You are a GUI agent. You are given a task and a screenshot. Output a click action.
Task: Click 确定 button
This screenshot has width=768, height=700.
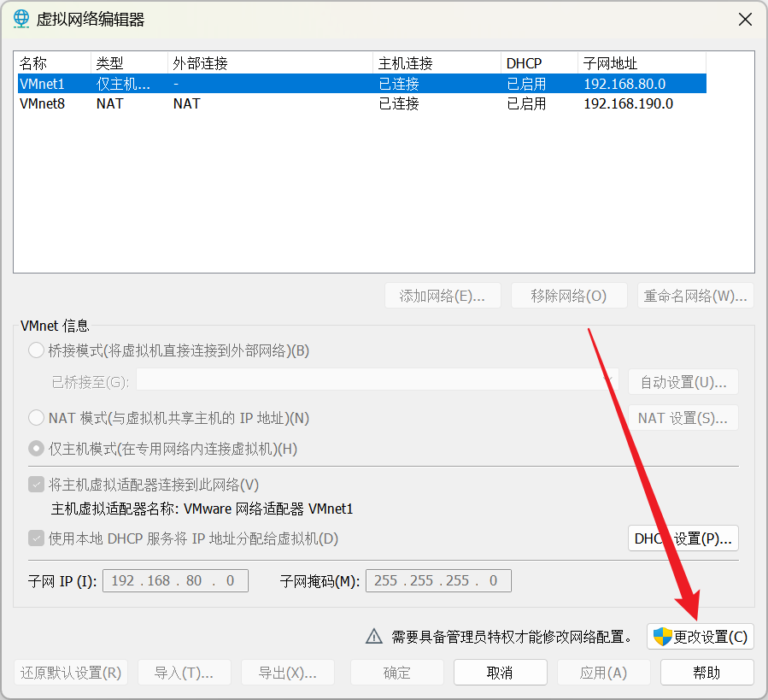coord(397,673)
